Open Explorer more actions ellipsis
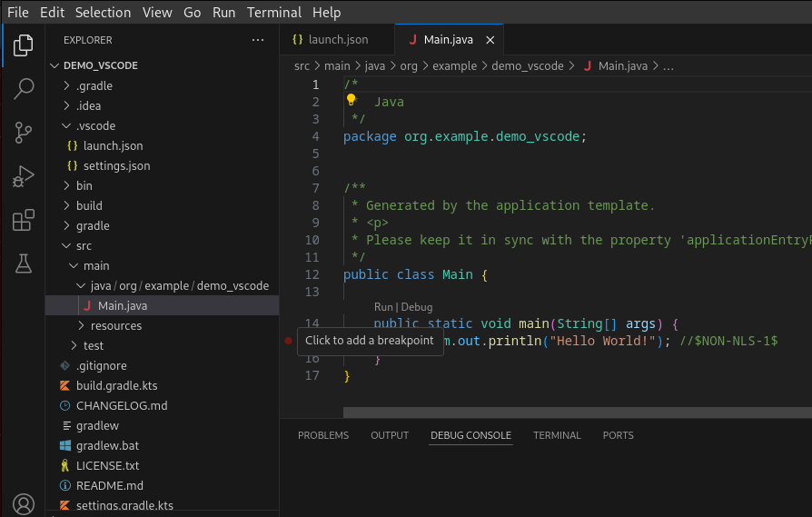812x517 pixels. click(258, 40)
